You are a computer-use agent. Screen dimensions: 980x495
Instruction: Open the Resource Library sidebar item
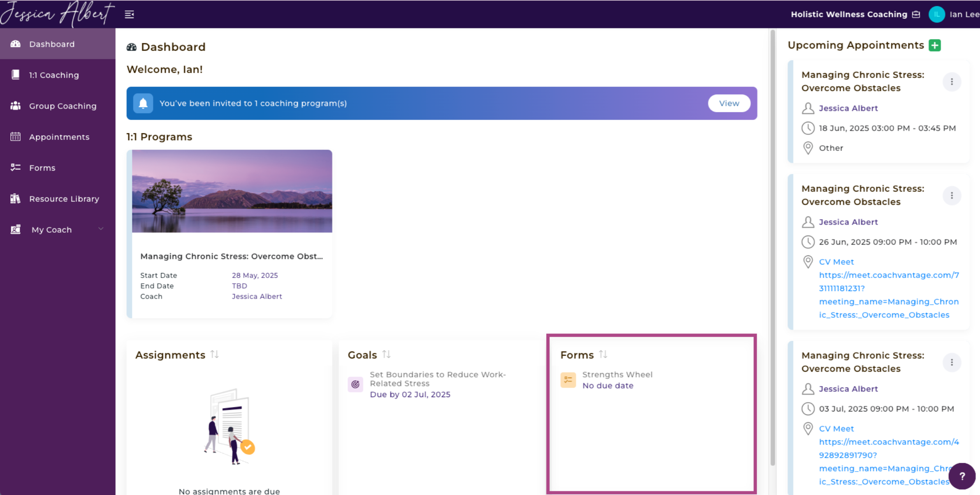tap(58, 199)
